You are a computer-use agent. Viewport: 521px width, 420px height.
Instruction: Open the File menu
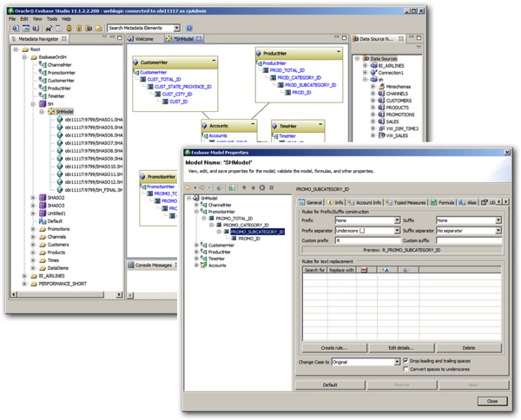[x=12, y=19]
